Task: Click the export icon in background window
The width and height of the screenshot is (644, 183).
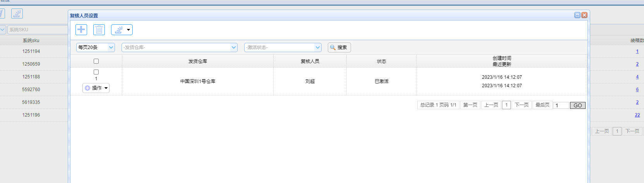Action: 17,14
